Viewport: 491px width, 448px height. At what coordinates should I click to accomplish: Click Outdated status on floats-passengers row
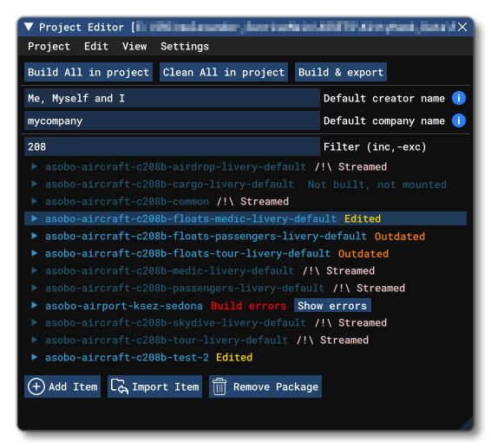[x=400, y=237]
